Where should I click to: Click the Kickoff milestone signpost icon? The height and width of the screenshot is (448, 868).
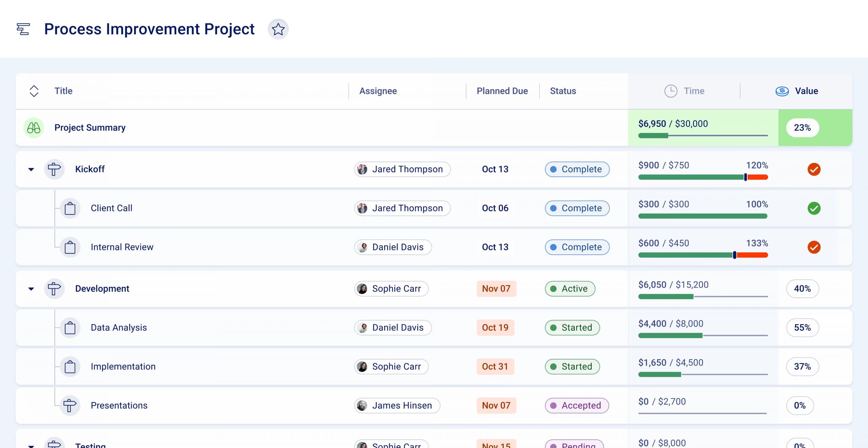(54, 169)
